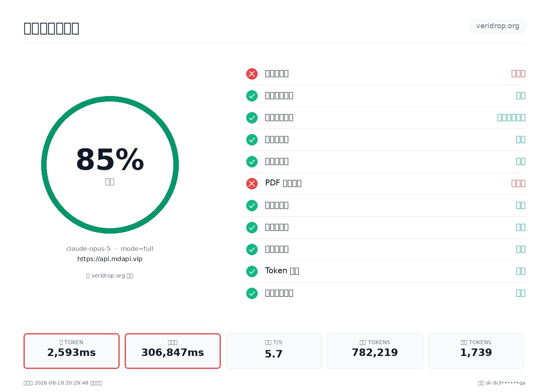Click the green check icon directly below the PDF row
549x392 pixels.
click(252, 205)
